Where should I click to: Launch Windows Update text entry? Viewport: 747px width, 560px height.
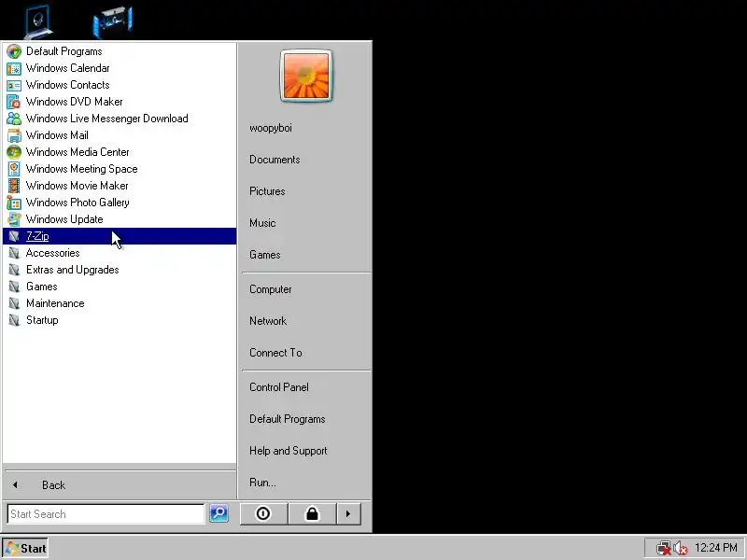(64, 219)
